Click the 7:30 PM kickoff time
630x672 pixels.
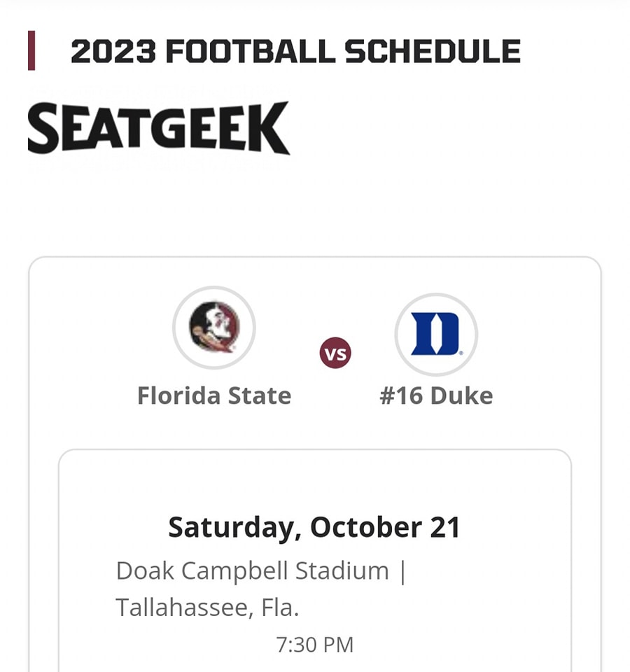[x=315, y=645]
